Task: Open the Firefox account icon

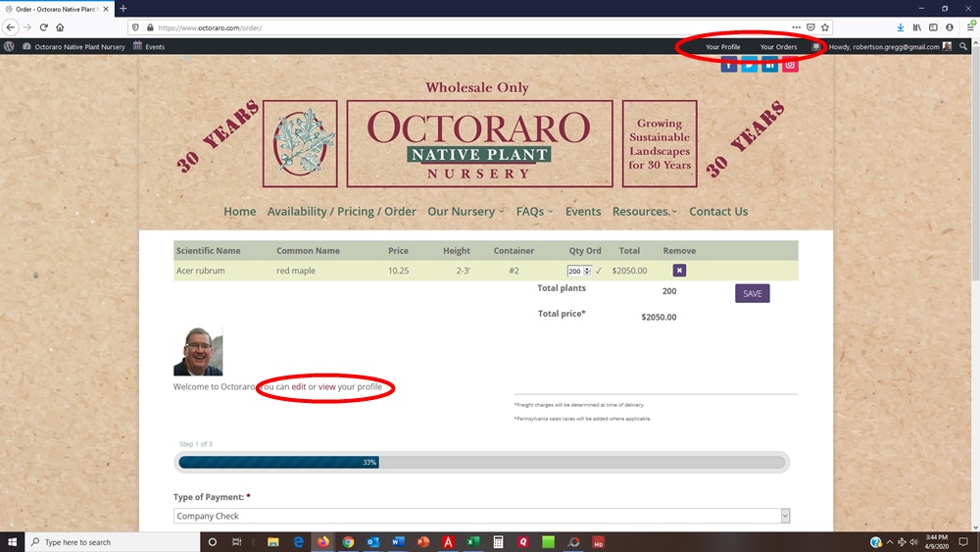Action: coord(950,27)
